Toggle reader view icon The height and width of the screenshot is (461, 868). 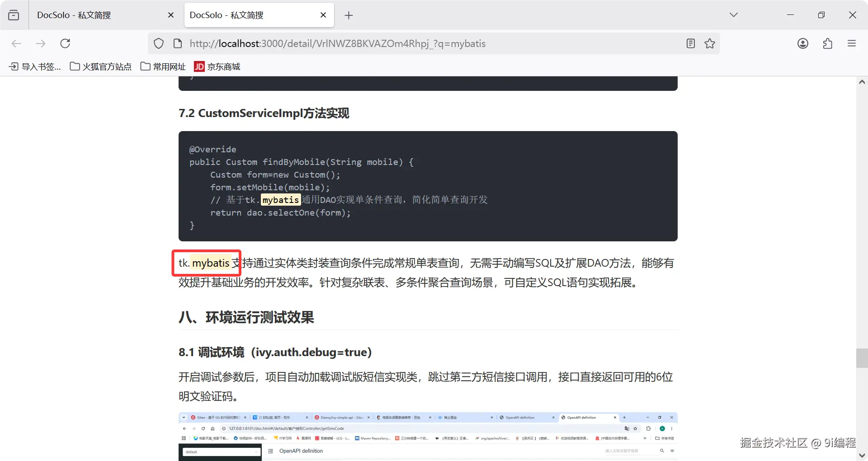[690, 43]
